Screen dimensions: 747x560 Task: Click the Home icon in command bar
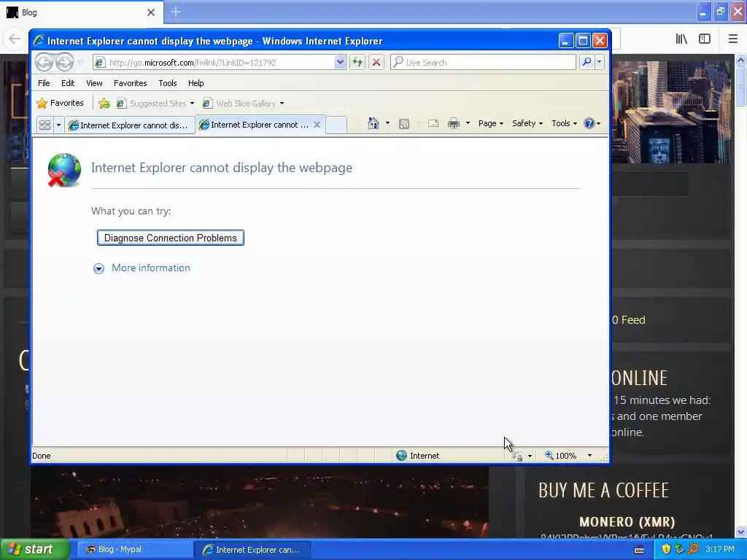[373, 124]
